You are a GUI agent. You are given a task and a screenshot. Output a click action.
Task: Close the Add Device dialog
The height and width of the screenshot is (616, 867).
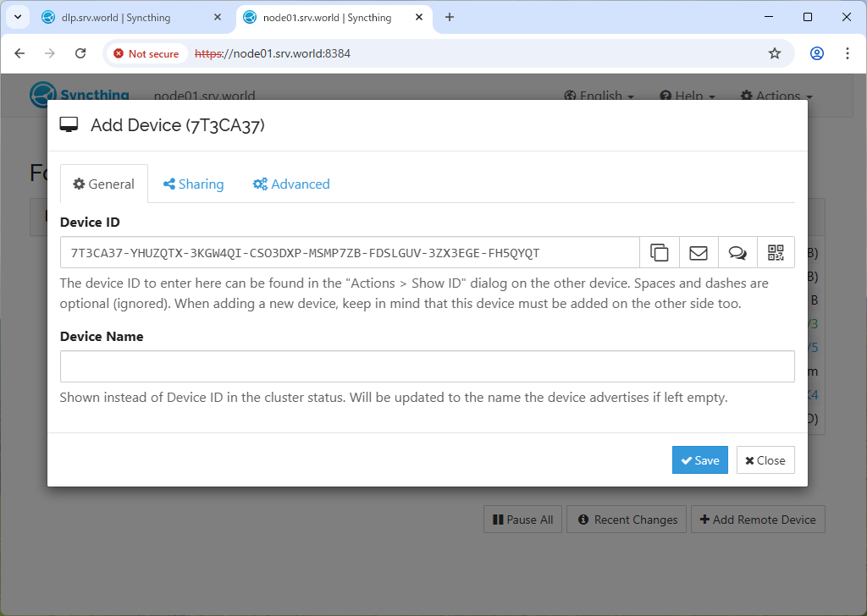point(765,460)
